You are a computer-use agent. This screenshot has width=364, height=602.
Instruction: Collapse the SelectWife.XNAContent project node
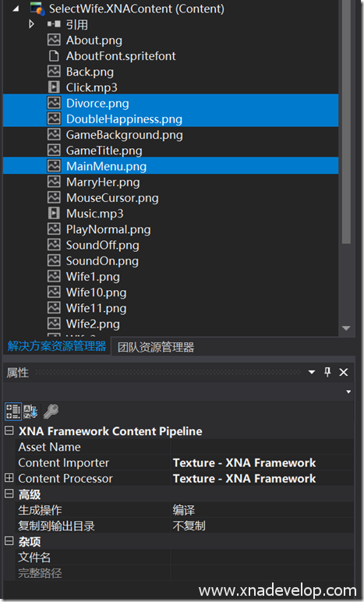point(16,9)
